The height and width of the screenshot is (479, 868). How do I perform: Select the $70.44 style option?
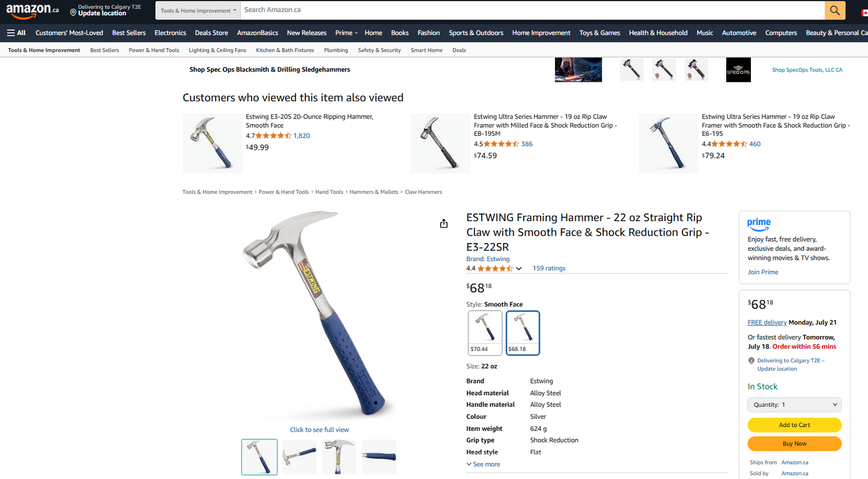point(485,333)
